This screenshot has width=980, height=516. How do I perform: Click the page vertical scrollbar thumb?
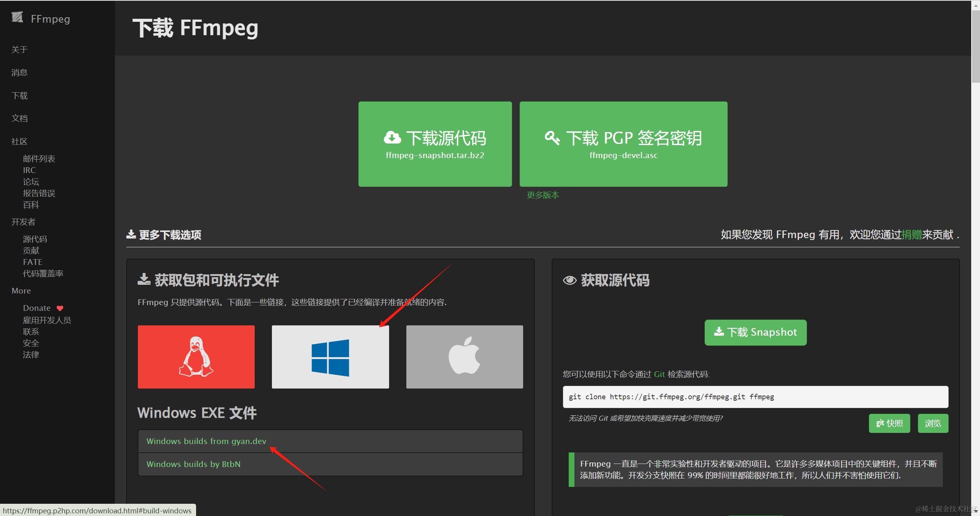click(975, 46)
